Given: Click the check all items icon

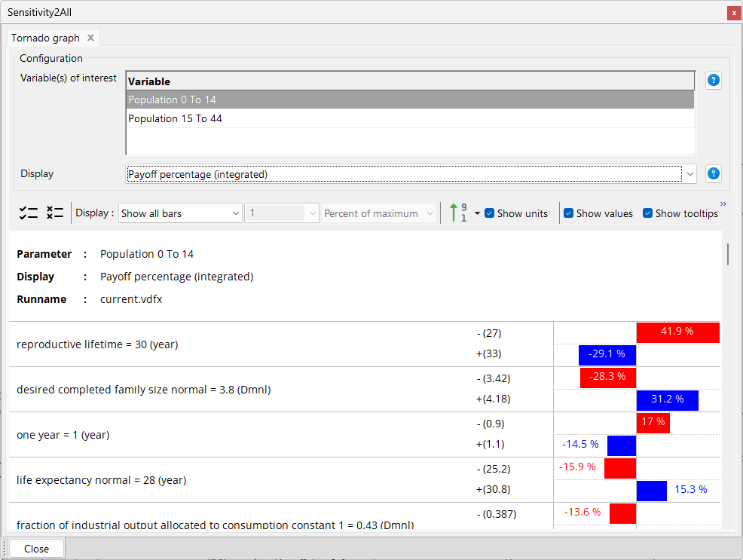Looking at the screenshot, I should click(x=28, y=213).
